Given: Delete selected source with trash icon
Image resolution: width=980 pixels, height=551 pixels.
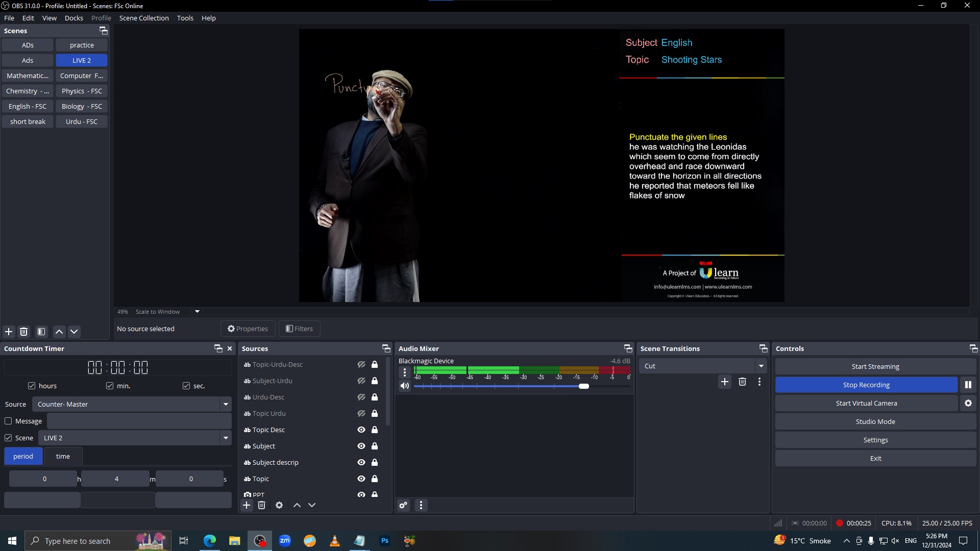Looking at the screenshot, I should [x=261, y=505].
